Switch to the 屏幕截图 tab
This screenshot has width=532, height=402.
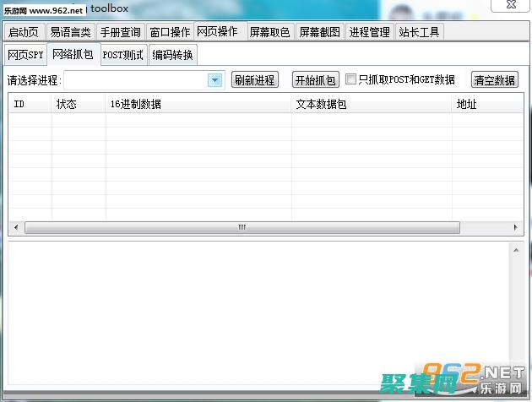coord(319,32)
